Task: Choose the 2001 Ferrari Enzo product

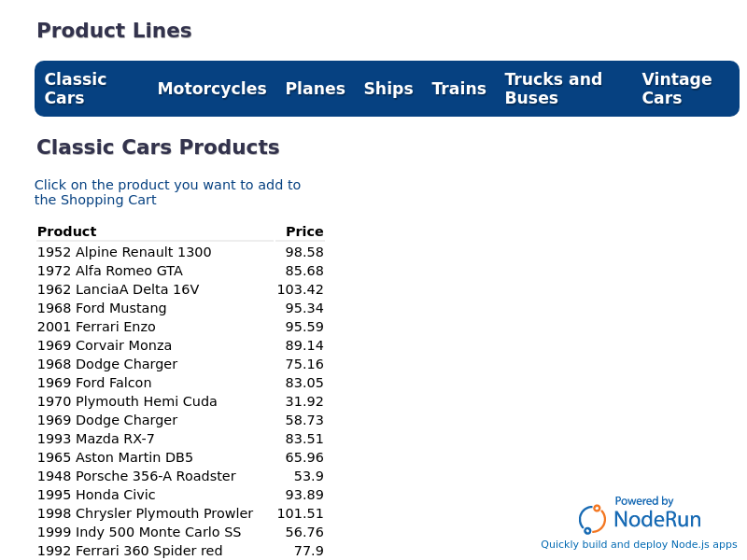Action: 180,327
